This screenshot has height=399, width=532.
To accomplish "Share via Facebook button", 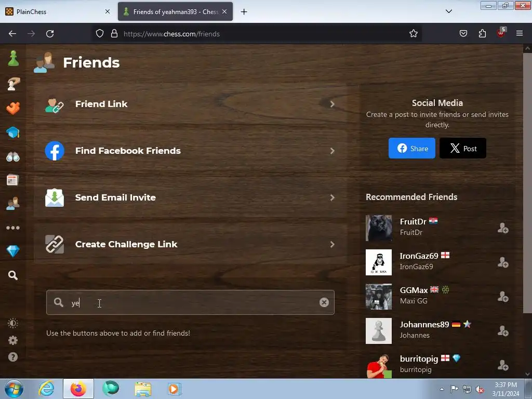I will [x=411, y=148].
